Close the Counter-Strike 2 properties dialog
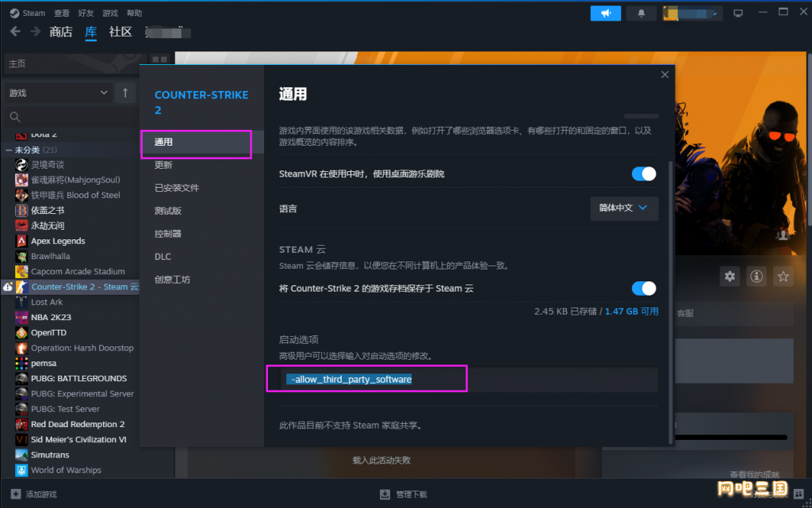Viewport: 812px width, 508px height. (665, 74)
